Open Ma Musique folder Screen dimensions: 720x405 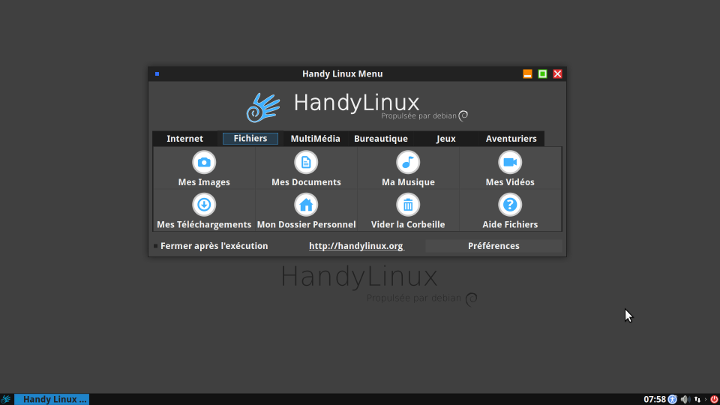point(408,169)
